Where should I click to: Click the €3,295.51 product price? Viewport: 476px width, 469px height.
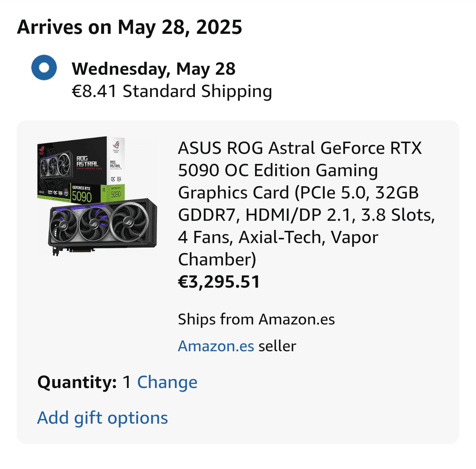pyautogui.click(x=219, y=282)
